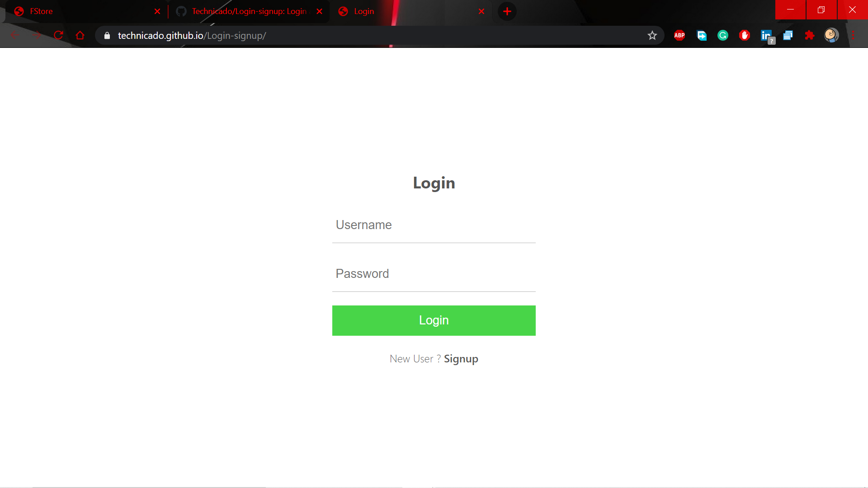The height and width of the screenshot is (488, 868).
Task: Go back to previous page
Action: [14, 35]
